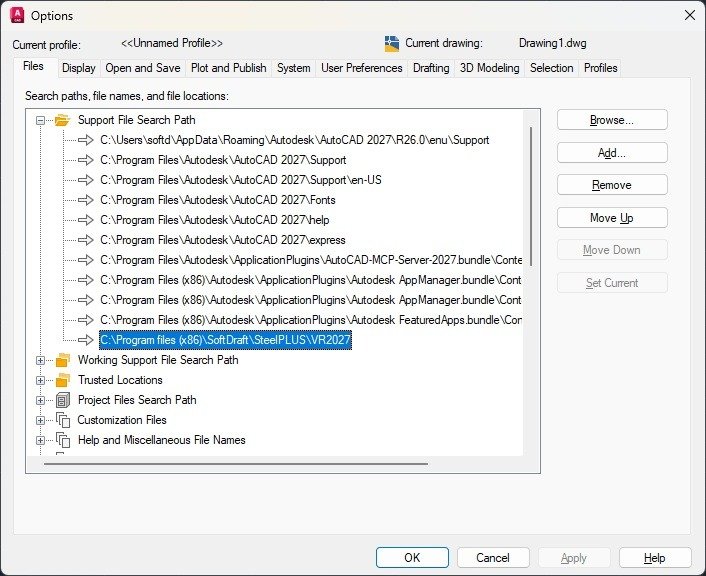Switch to the Open and Save tab
The height and width of the screenshot is (576, 706).
(143, 68)
